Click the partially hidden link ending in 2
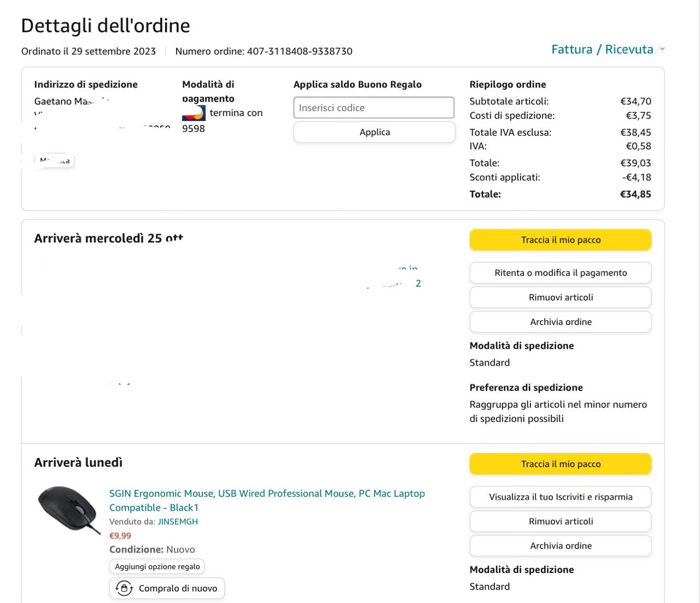The image size is (700, 603). pos(418,283)
